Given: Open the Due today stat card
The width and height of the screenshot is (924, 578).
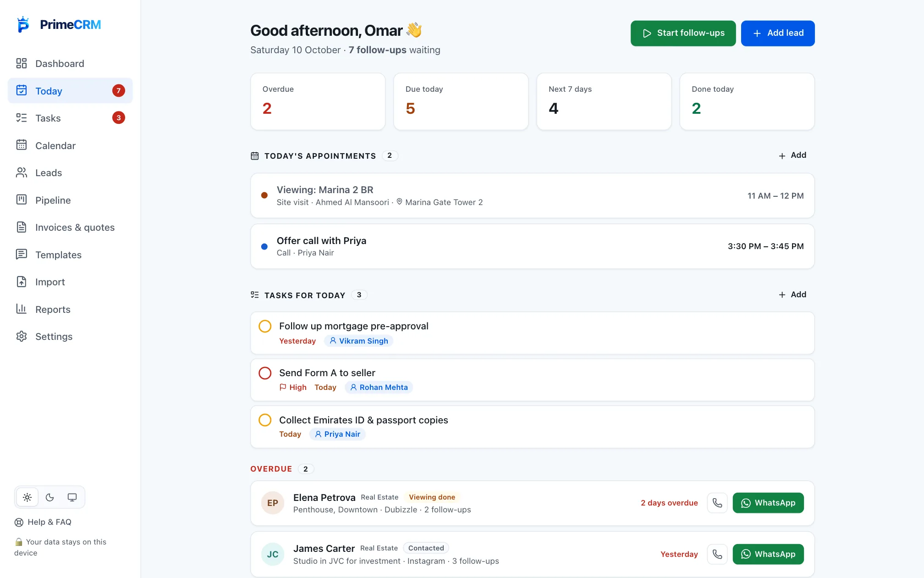Looking at the screenshot, I should 461,101.
